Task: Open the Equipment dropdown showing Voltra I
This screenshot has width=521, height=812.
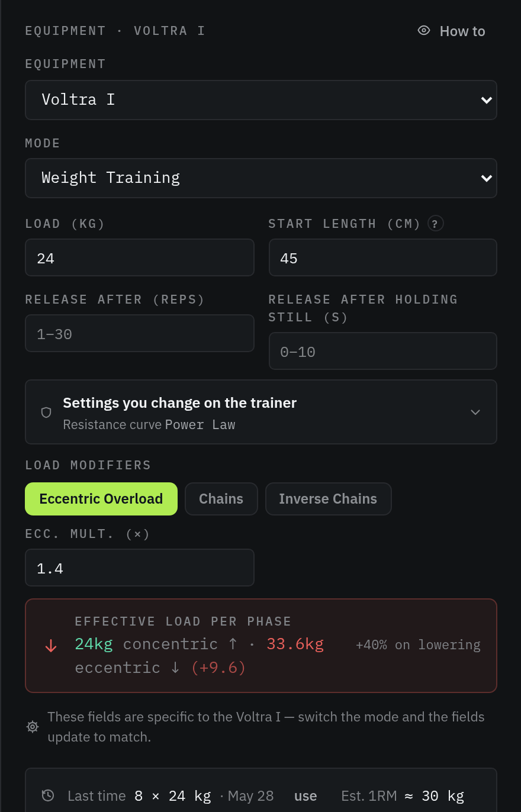Action: click(260, 100)
